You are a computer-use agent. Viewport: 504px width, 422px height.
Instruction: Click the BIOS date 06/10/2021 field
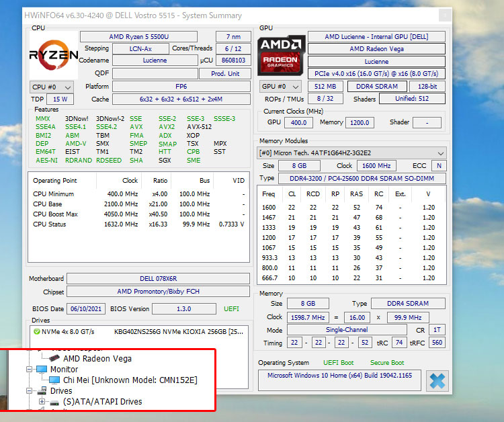tap(86, 309)
